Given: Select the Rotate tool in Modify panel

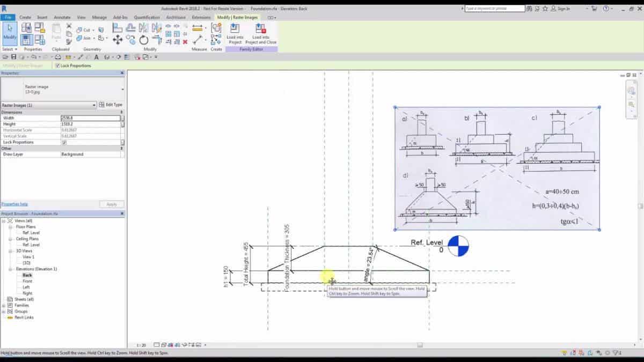Looking at the screenshot, I should coord(144,40).
